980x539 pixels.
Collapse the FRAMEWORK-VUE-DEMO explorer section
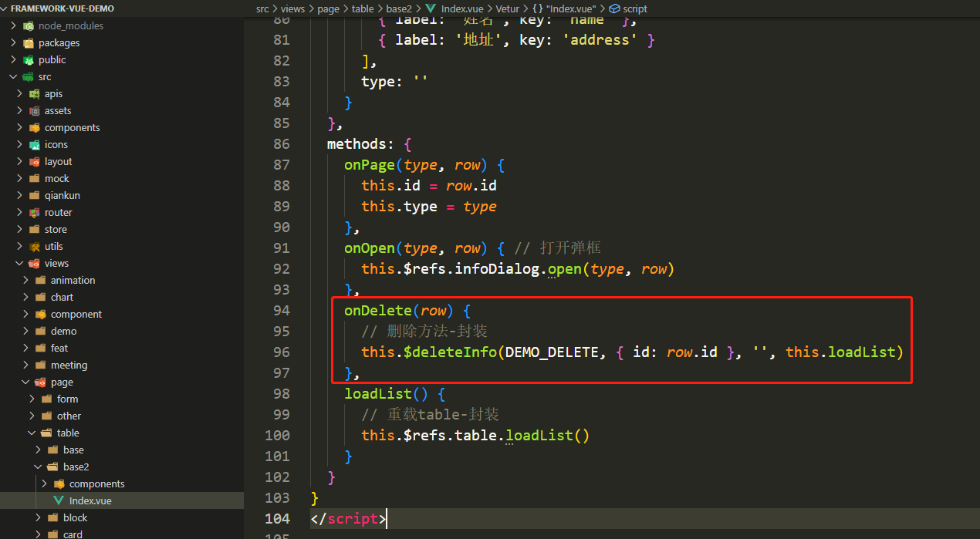tap(5, 8)
